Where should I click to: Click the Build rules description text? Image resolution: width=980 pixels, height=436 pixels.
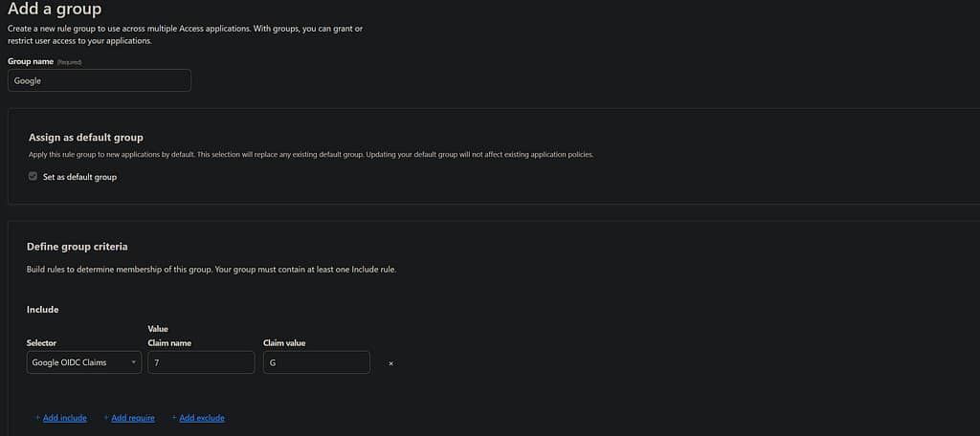click(211, 270)
